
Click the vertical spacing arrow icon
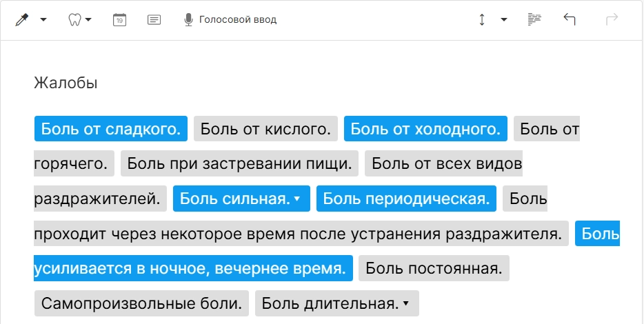482,19
